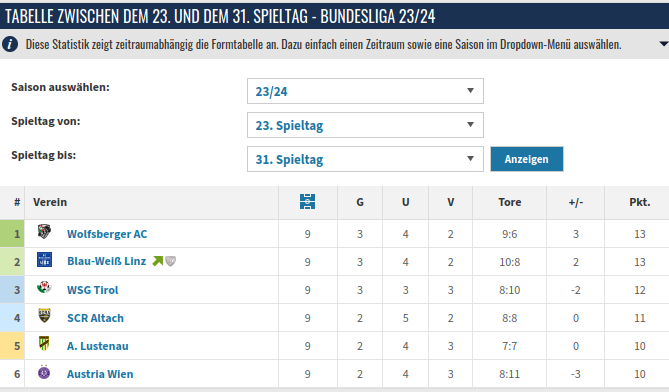Click the green promoted arrow next to Blau-Weiß Linz

point(158,261)
